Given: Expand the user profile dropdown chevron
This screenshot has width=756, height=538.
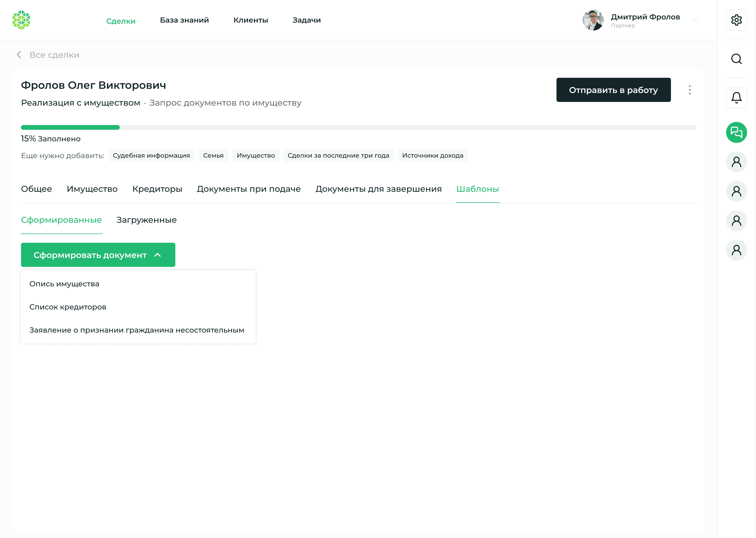Looking at the screenshot, I should (694, 20).
